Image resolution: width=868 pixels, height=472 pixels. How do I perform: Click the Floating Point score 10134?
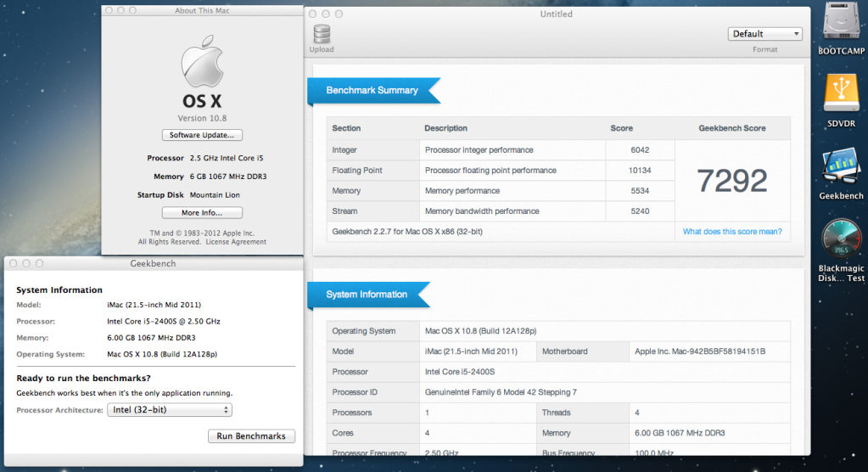point(640,171)
